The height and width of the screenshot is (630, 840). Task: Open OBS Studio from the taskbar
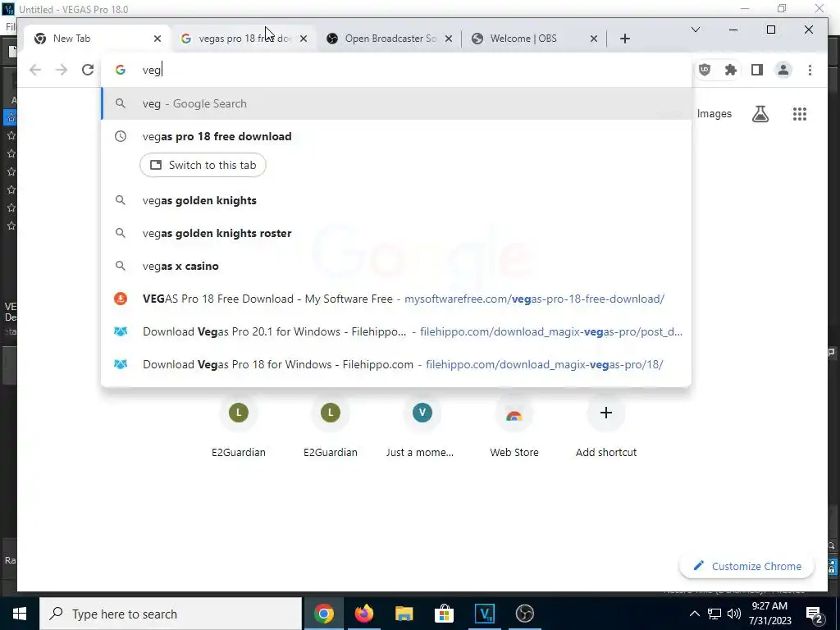tap(524, 614)
